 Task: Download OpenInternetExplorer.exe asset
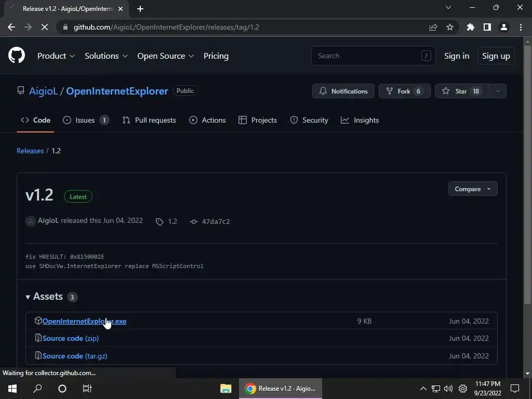pos(84,321)
